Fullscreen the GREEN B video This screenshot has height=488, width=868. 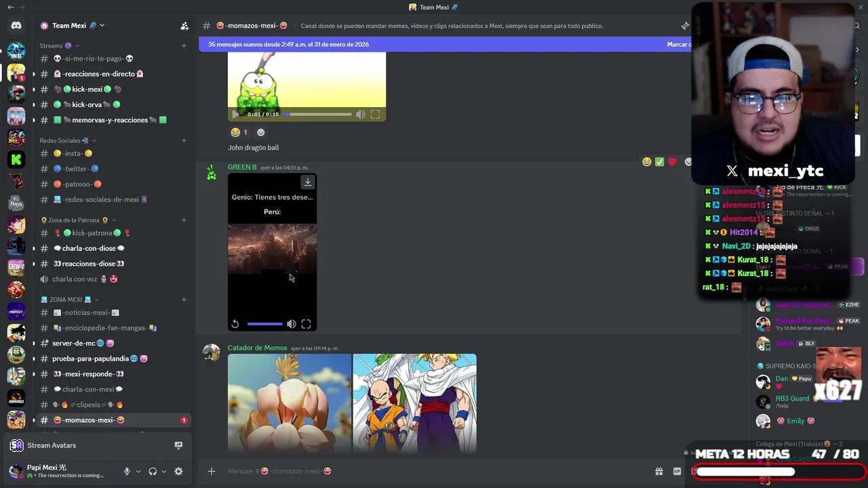click(x=306, y=324)
